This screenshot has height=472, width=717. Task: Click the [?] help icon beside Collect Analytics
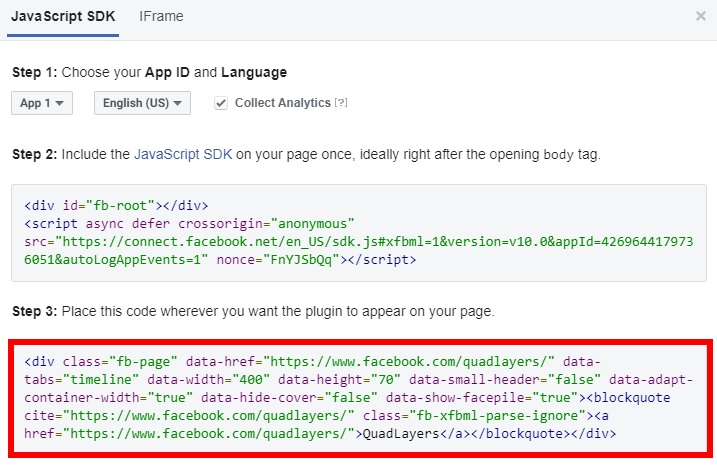(x=340, y=103)
